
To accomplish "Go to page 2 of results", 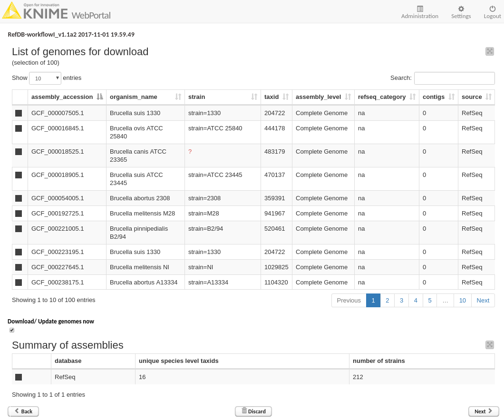I will click(387, 300).
